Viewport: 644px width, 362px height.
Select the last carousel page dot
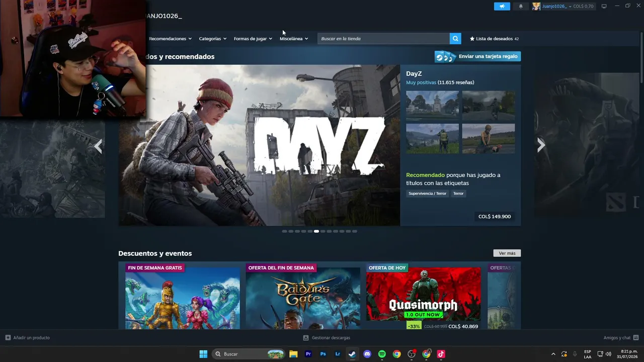pyautogui.click(x=355, y=231)
